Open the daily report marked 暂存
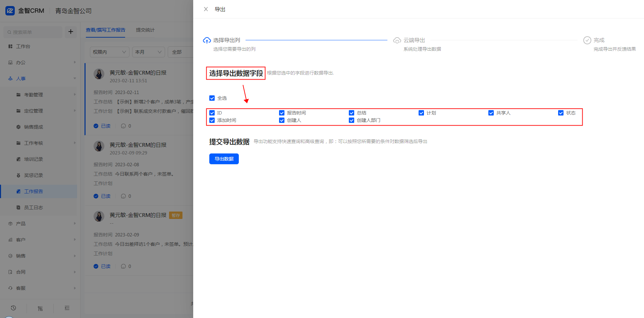644x318 pixels. 138,215
